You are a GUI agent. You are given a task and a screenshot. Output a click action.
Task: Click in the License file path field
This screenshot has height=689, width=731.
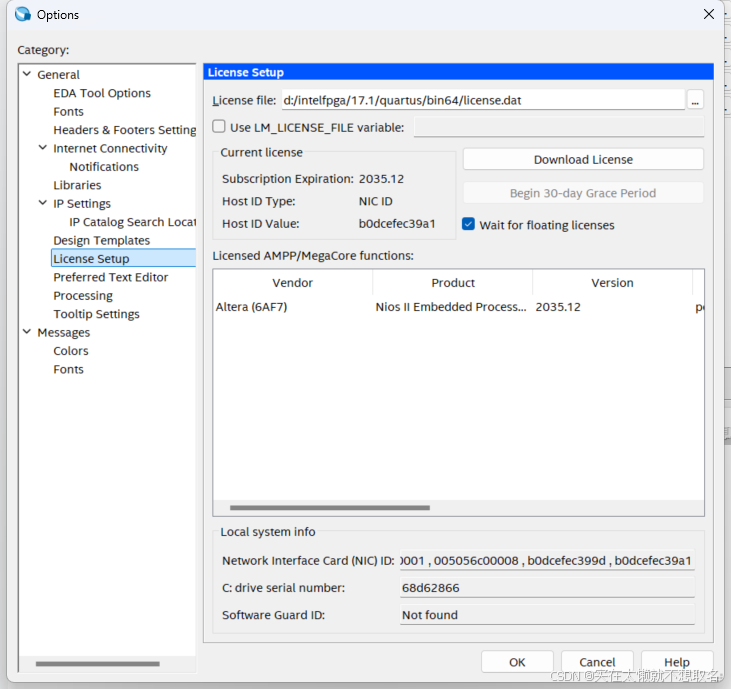(x=483, y=100)
